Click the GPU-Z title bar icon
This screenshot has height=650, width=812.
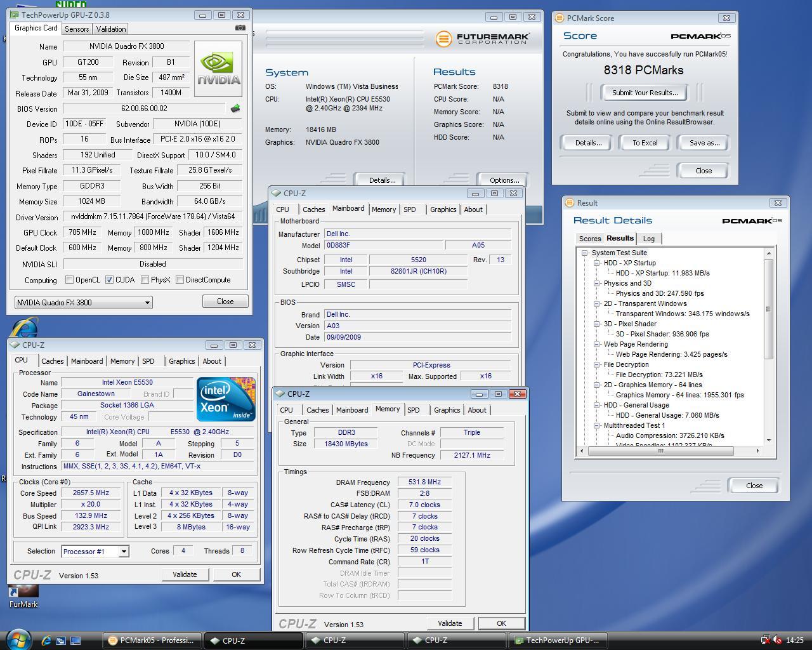pyautogui.click(x=14, y=15)
